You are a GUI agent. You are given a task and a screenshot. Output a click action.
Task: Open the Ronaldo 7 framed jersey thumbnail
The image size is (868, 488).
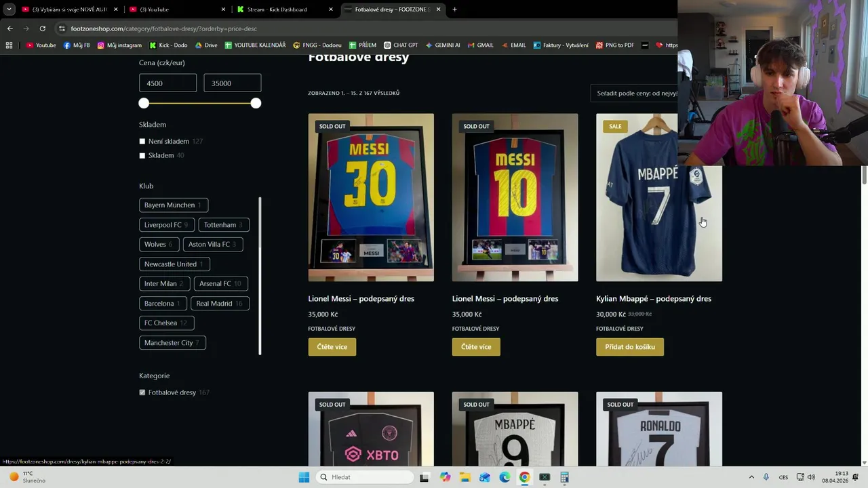pos(659,429)
